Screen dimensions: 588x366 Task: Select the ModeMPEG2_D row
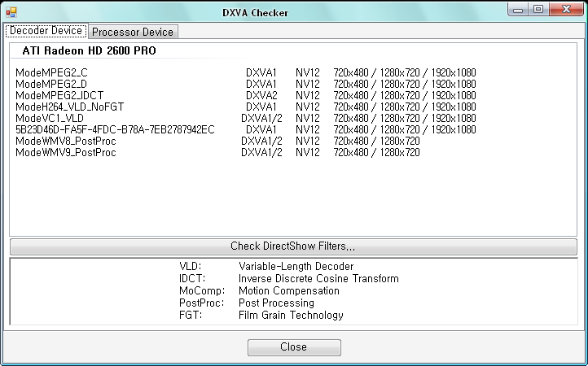tap(246, 84)
